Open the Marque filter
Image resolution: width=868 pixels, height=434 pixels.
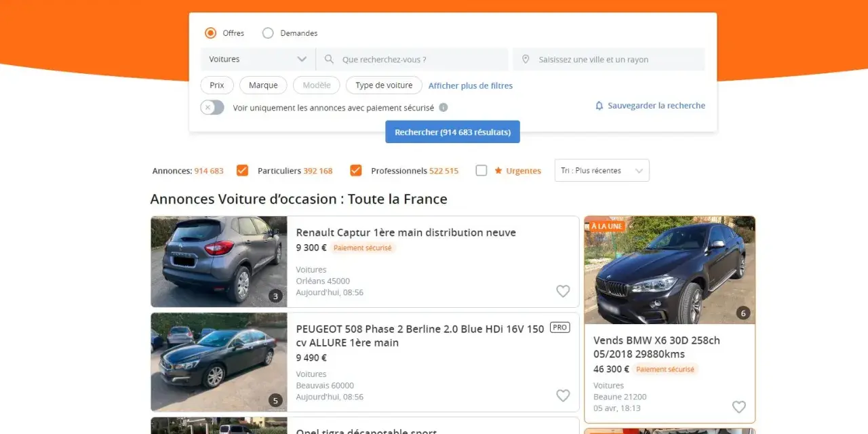pos(263,85)
